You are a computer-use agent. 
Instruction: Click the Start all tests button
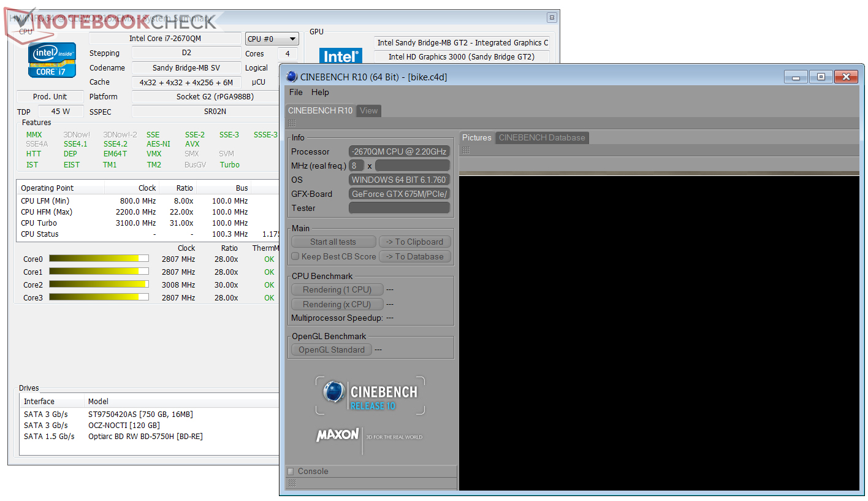coord(333,242)
